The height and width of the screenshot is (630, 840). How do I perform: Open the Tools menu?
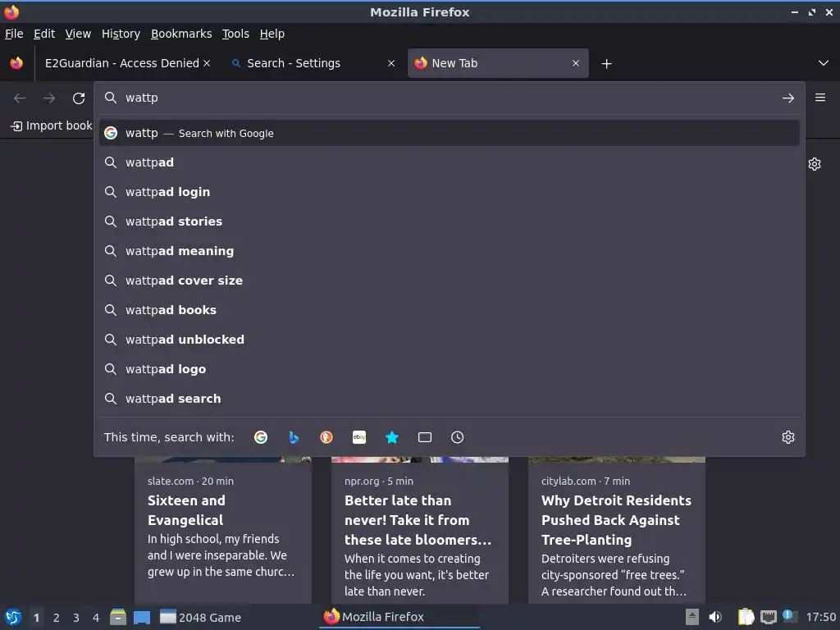coord(235,34)
